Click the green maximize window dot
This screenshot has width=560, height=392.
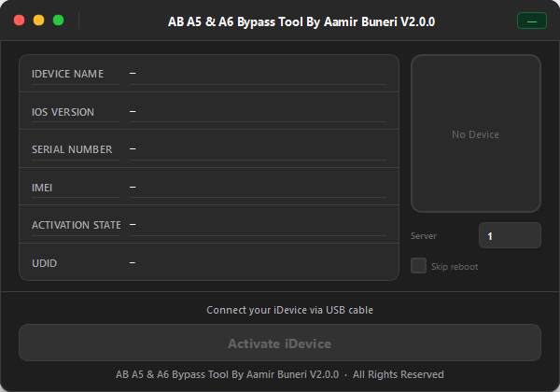(x=58, y=21)
